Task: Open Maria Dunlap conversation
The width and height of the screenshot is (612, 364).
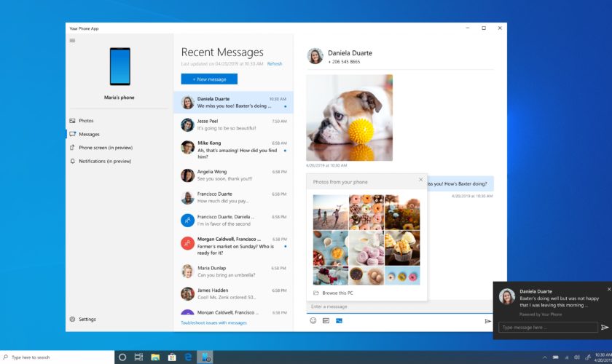Action: tap(233, 272)
